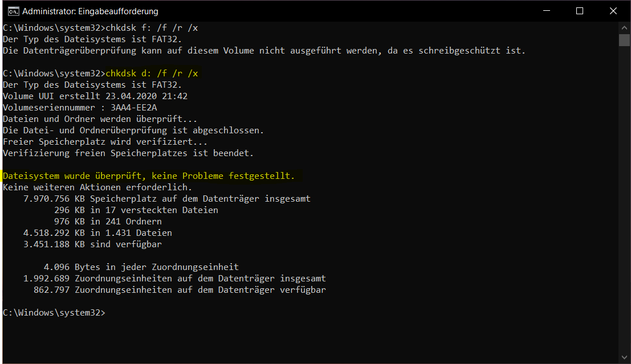The width and height of the screenshot is (631, 364).
Task: Click the last empty C:\Windows\system32> prompt
Action: point(54,313)
